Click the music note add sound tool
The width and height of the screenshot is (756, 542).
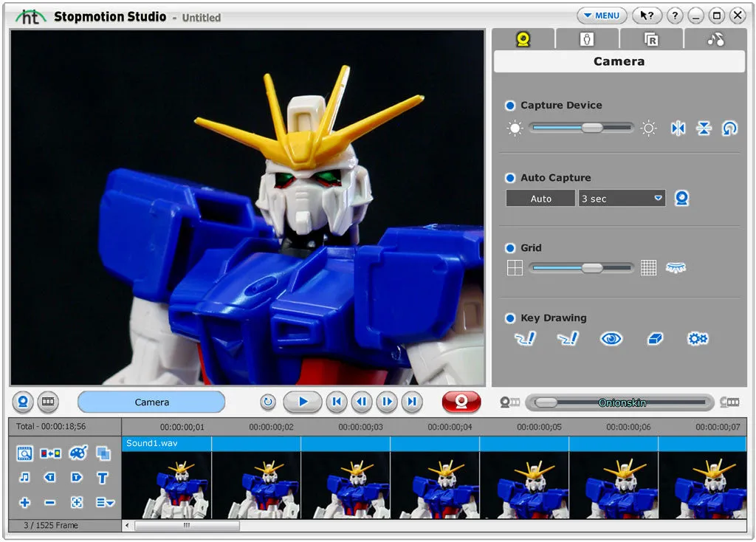(24, 477)
